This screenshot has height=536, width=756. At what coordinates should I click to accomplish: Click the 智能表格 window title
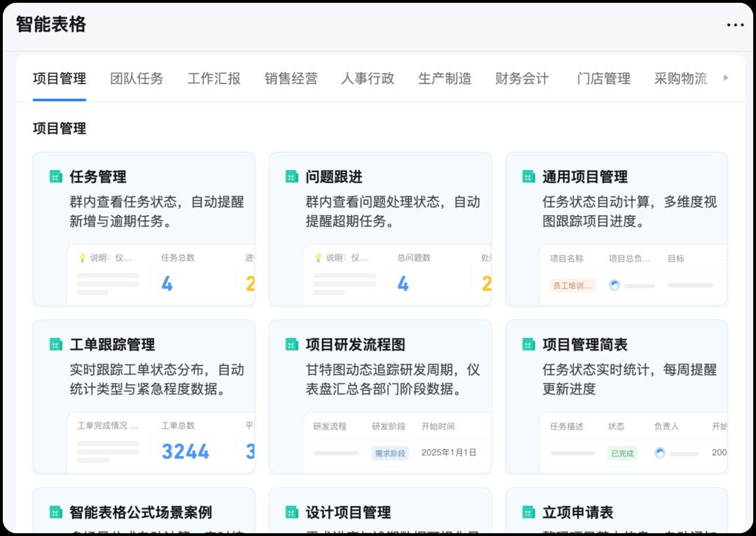[51, 24]
